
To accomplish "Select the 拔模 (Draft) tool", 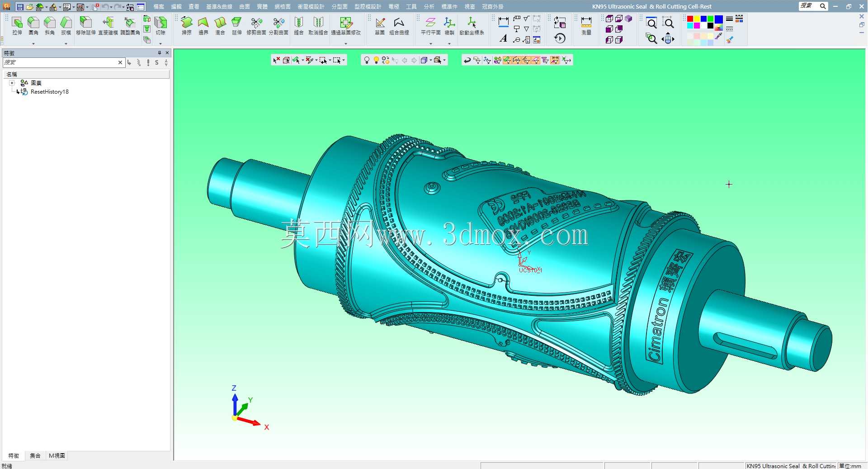I will coord(66,26).
